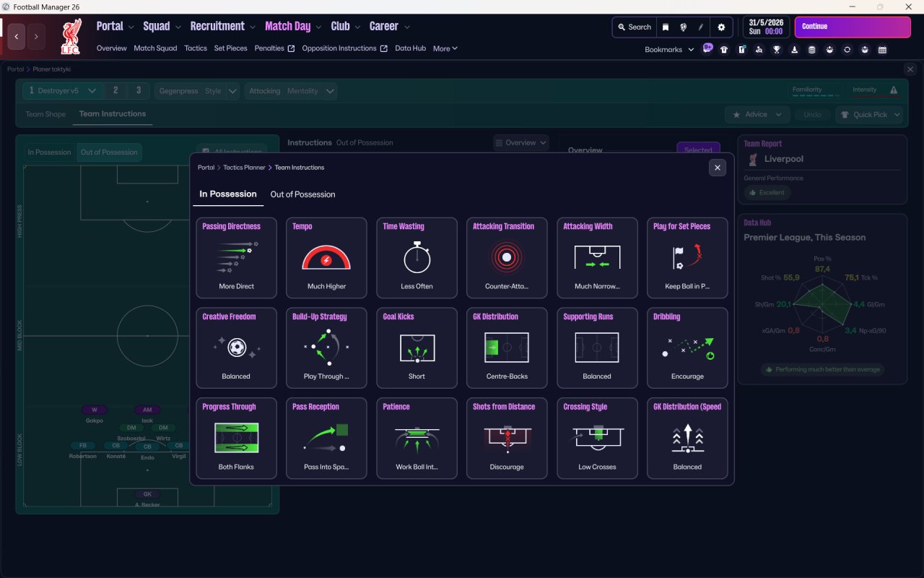Click the pencil edit icon in top bar
The height and width of the screenshot is (578, 924).
pyautogui.click(x=700, y=27)
